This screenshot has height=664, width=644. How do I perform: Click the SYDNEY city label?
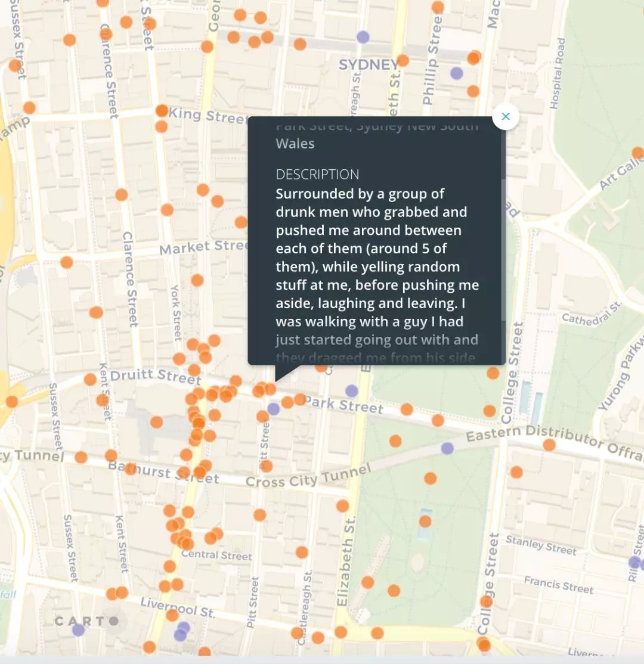coord(368,65)
